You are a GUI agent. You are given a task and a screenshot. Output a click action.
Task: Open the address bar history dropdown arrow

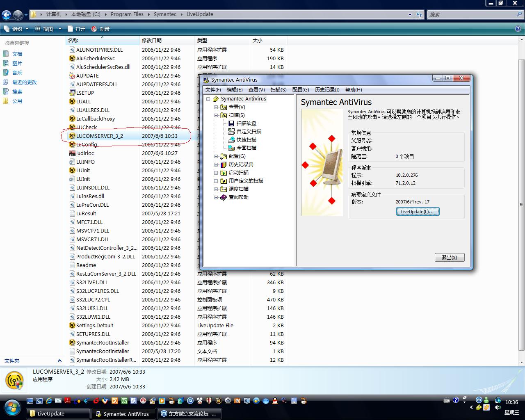[410, 14]
